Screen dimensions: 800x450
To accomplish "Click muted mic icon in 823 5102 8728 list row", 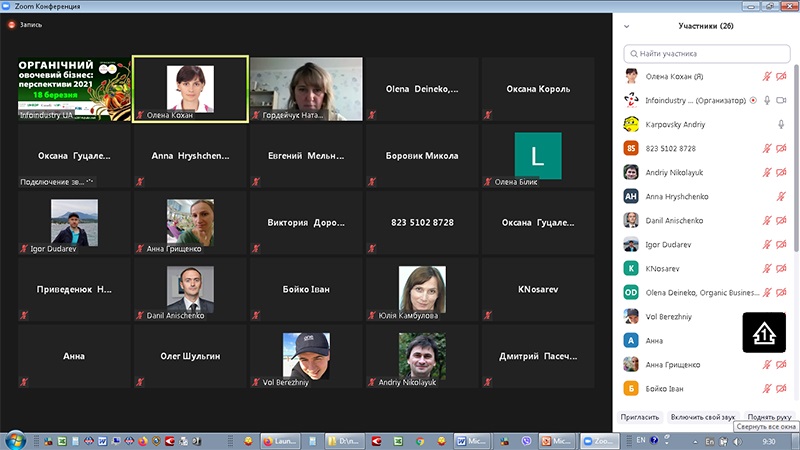I will (767, 148).
